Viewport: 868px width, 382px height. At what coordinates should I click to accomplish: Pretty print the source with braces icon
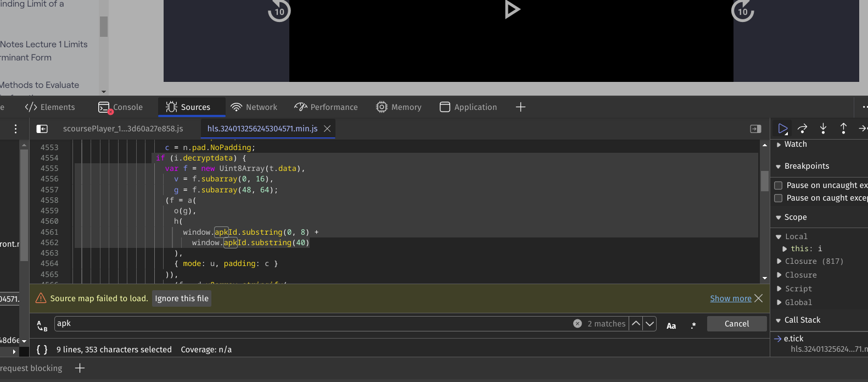42,350
